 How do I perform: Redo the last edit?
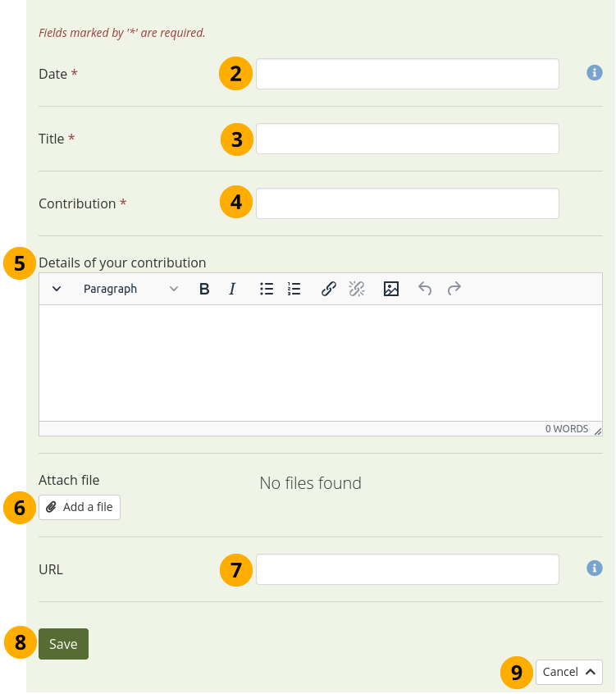click(x=454, y=289)
